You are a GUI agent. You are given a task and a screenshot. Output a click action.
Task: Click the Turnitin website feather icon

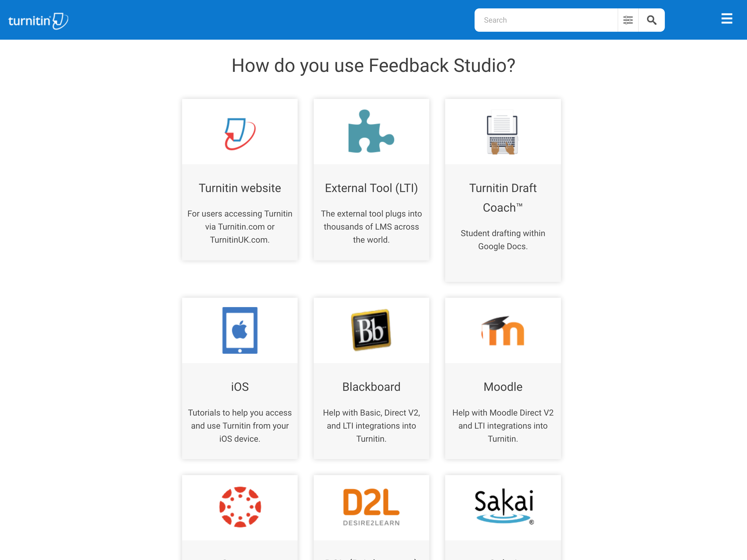[x=240, y=134]
